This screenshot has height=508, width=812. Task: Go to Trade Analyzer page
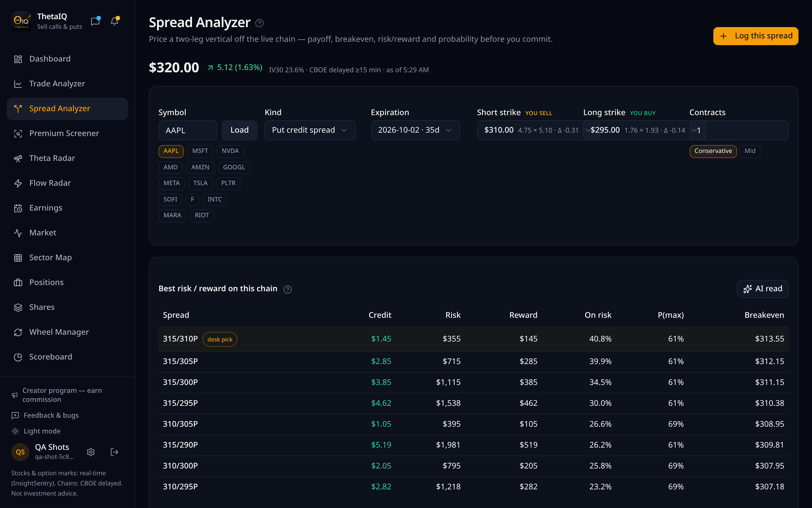point(67,84)
